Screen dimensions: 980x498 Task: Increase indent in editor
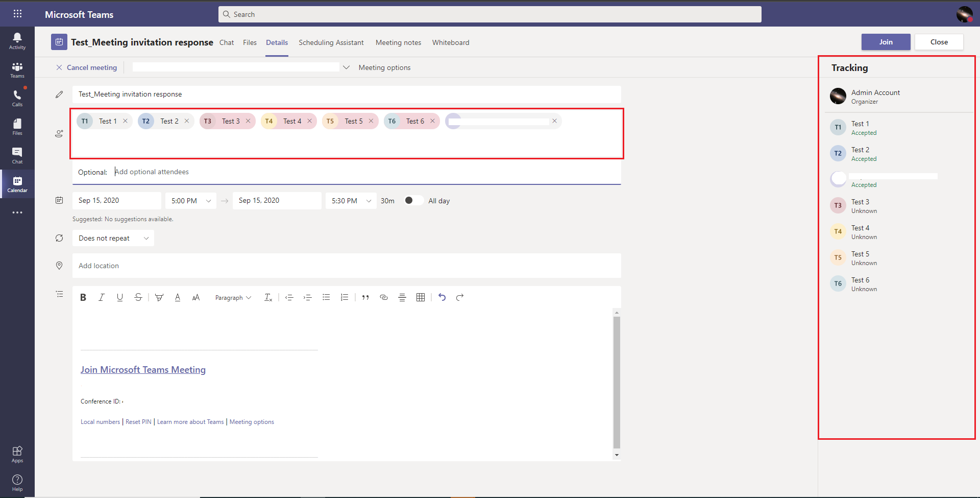[308, 297]
